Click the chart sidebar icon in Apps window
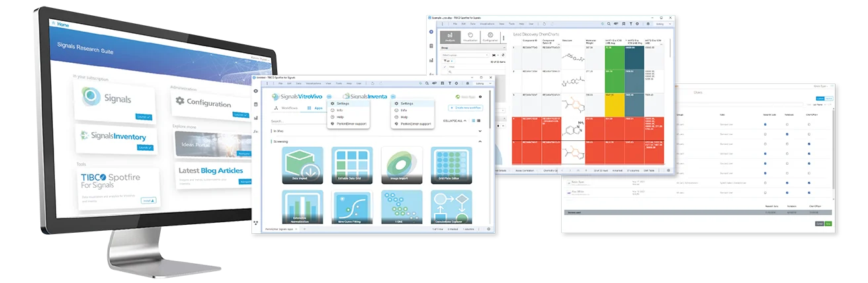 point(256,117)
